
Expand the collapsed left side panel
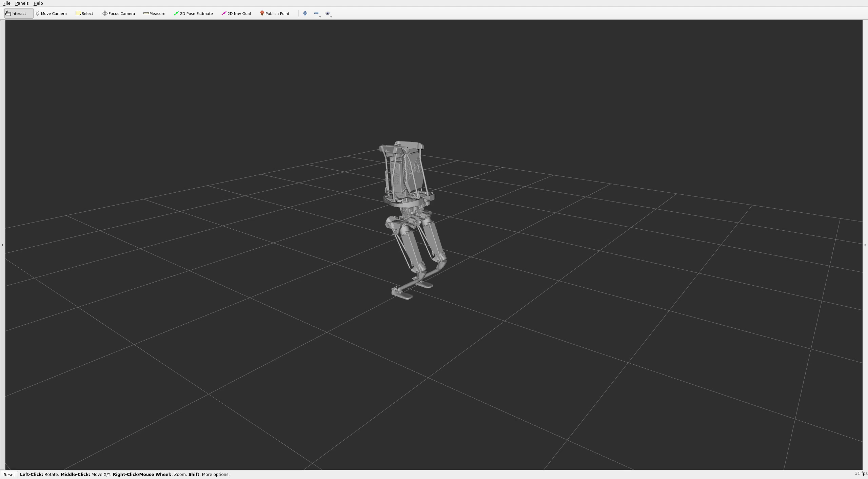[2, 245]
